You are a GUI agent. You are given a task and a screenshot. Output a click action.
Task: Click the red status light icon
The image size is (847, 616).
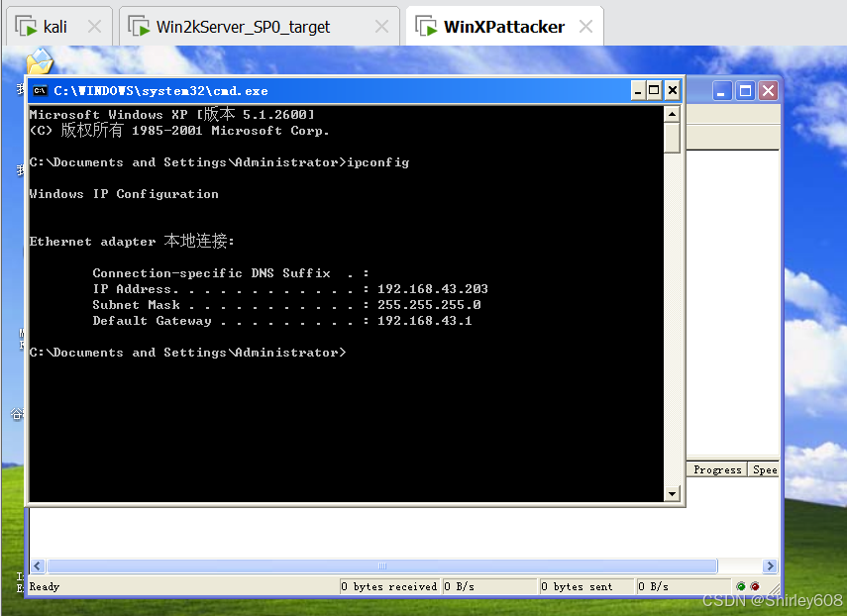click(755, 586)
